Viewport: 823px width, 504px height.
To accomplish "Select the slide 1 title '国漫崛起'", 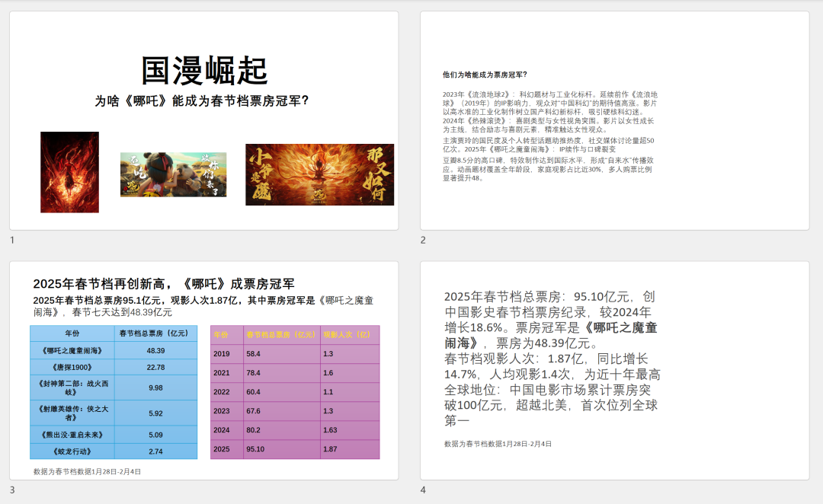I will click(204, 71).
